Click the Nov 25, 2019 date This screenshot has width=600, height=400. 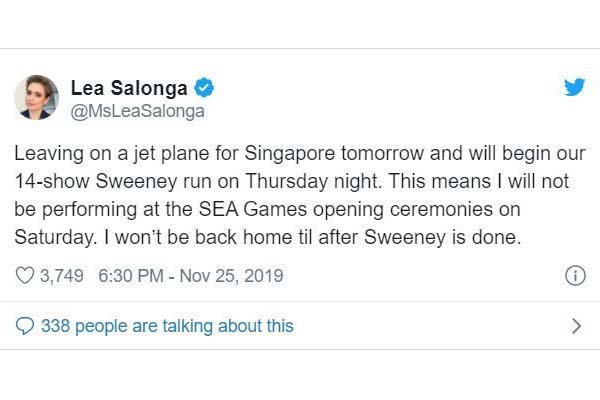pyautogui.click(x=233, y=275)
